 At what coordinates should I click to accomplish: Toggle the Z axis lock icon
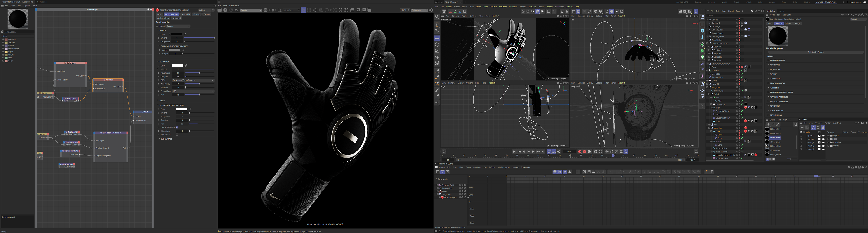point(460,11)
